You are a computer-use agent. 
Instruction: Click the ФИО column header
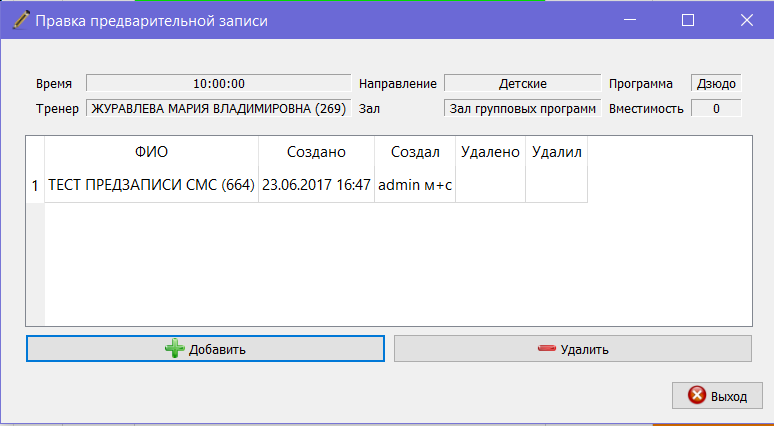[x=152, y=152]
